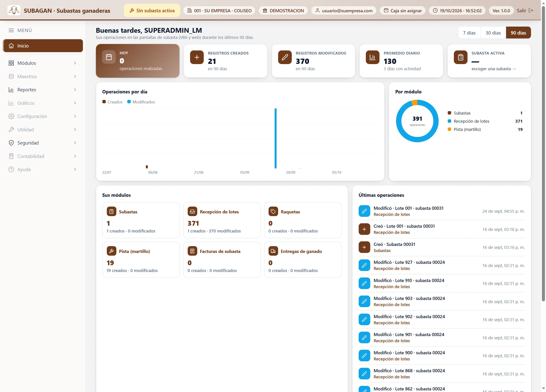
Task: Expand the Configuración menu chevron
Action: (x=75, y=116)
